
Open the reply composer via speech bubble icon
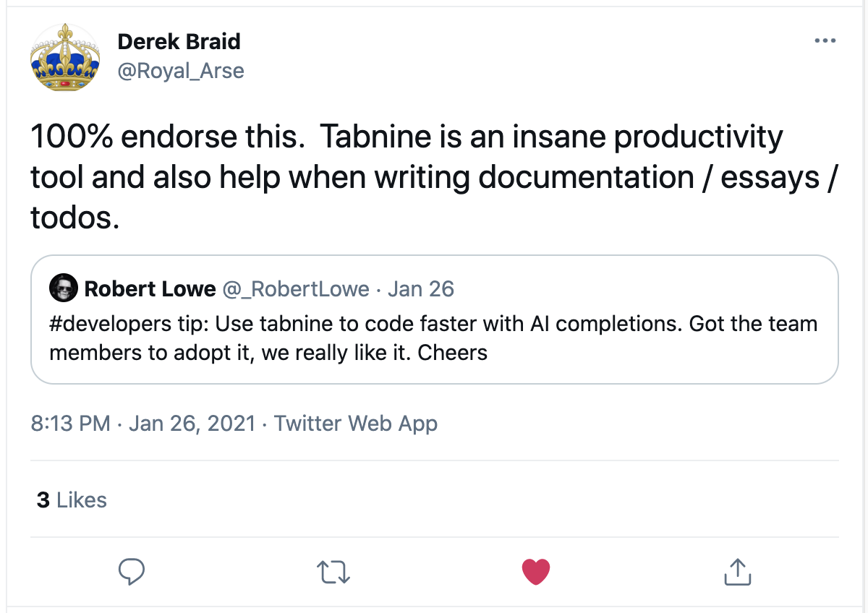click(x=132, y=572)
